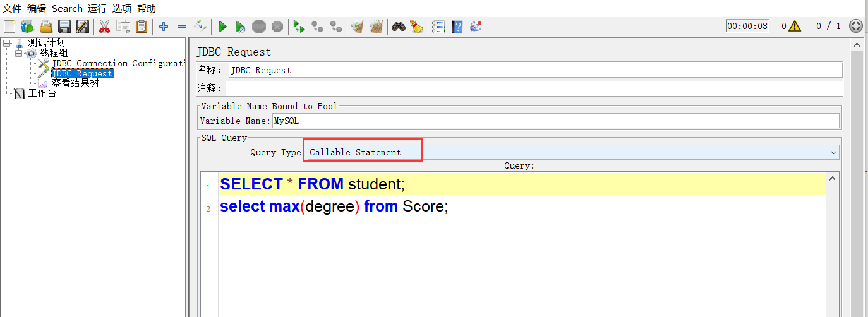Screen dimensions: 868x317
Task: Save the test plan with floppy icon
Action: [x=64, y=27]
